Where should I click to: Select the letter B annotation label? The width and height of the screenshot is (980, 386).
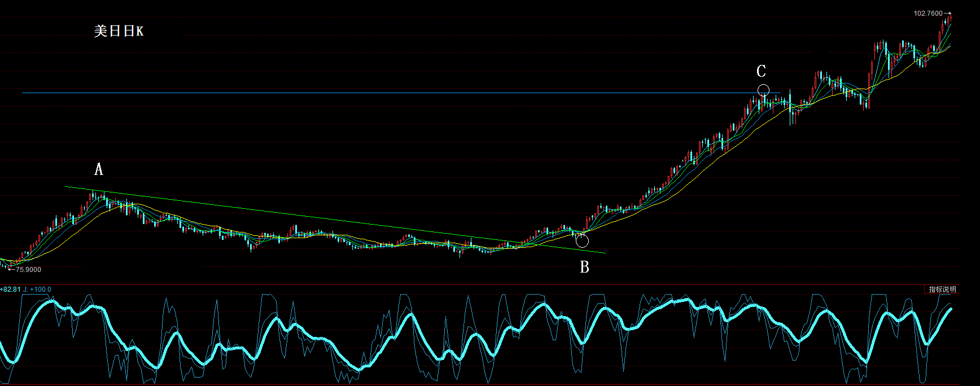click(585, 267)
